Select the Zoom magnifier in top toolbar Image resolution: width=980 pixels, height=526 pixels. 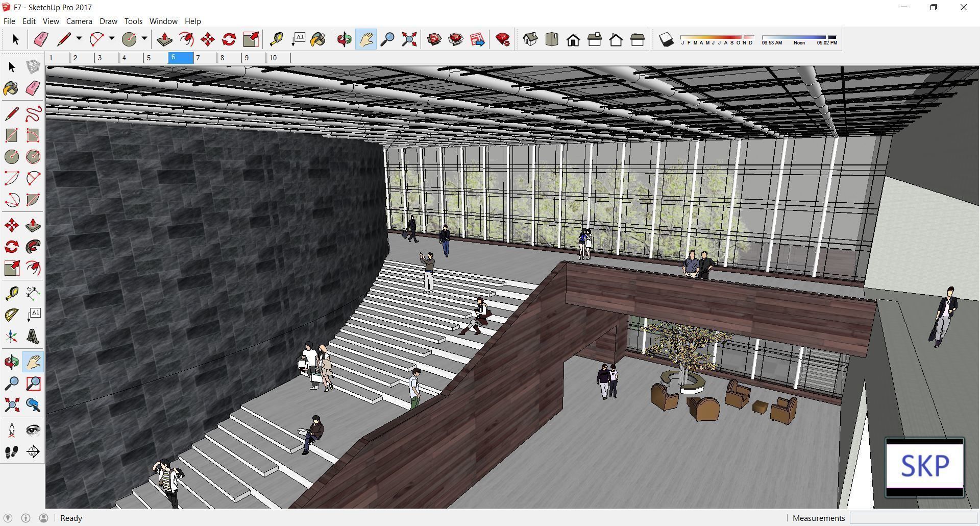[387, 39]
